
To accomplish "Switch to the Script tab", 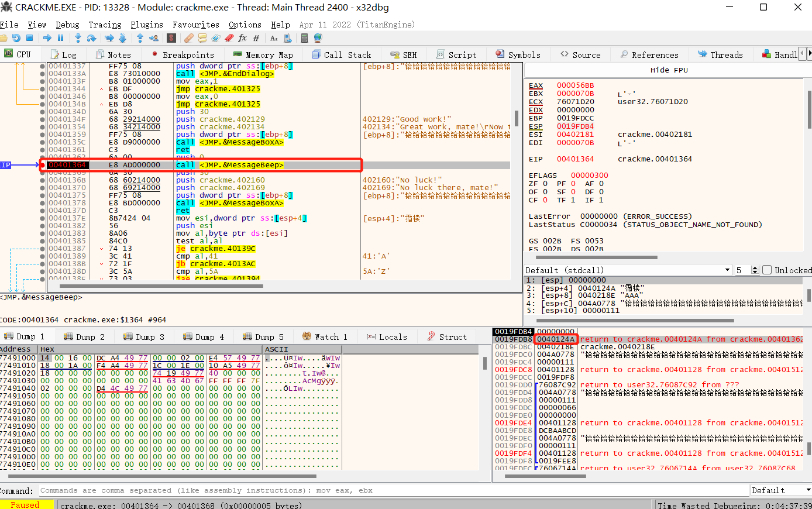I will pyautogui.click(x=456, y=54).
